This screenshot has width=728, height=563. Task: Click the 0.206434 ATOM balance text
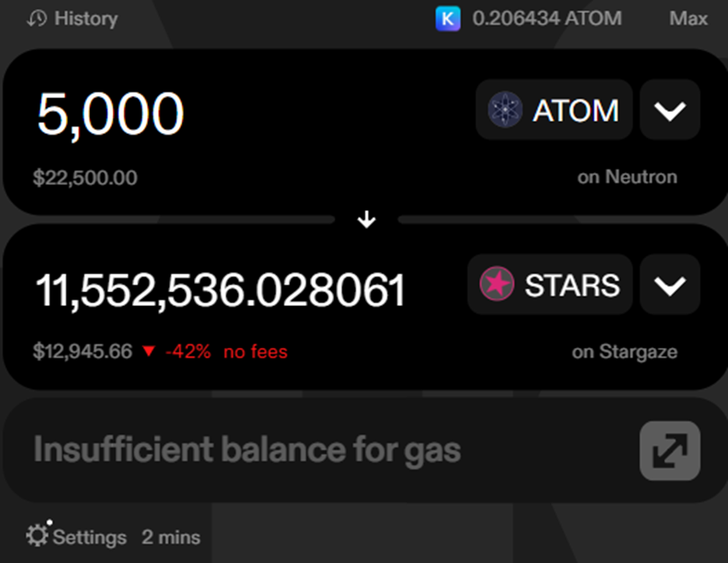(547, 18)
